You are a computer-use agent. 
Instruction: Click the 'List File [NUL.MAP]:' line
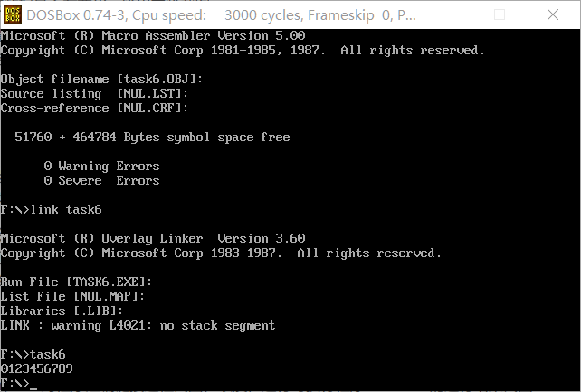coord(73,297)
